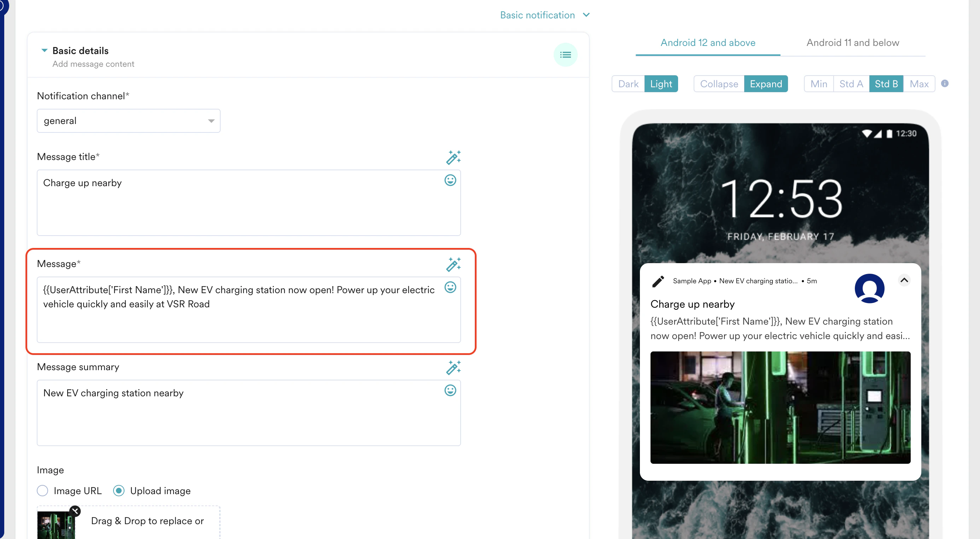Switch to the Android 11 and below tab

(853, 43)
